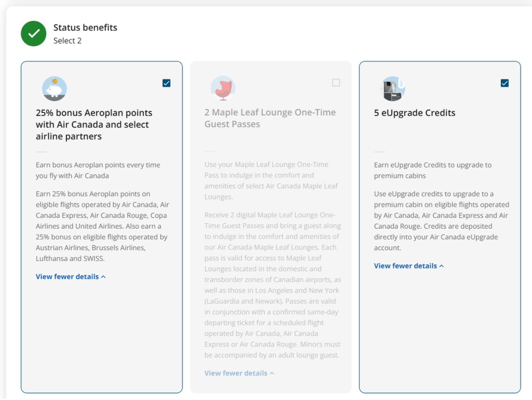Screen dimensions: 532x400
Task: Click the Status benefits section title
Action: click(85, 27)
